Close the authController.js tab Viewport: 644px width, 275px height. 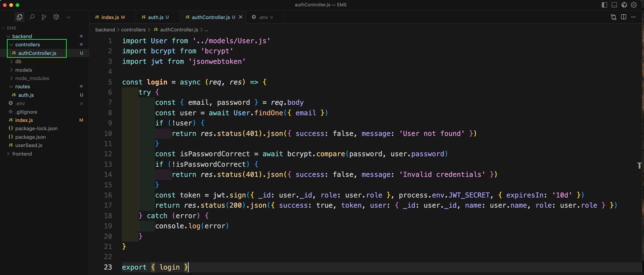point(241,17)
